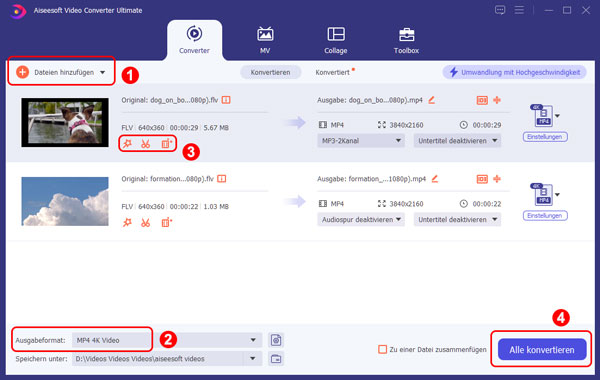
Task: Expand format arrow beside formation MP4 icon
Action: [558, 194]
